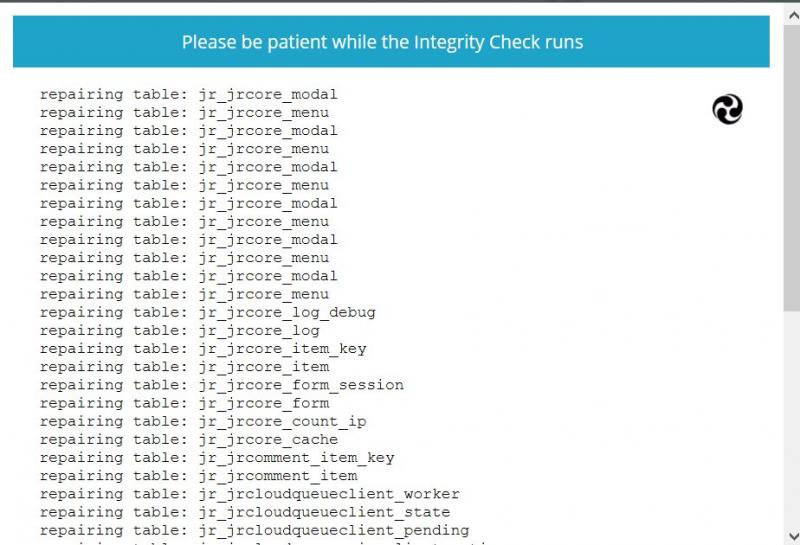Select the jr_jrcore_form_session log line
This screenshot has width=800, height=545.
tap(222, 385)
